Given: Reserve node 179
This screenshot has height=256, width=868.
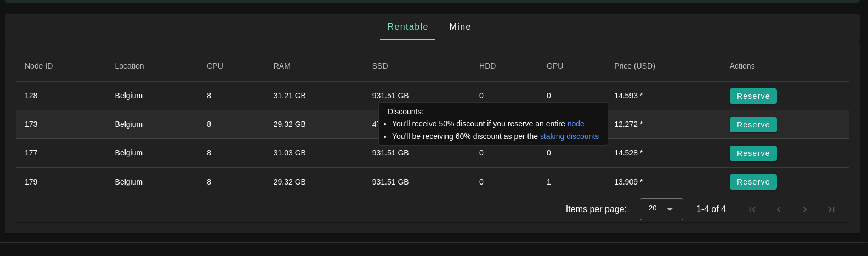Looking at the screenshot, I should click(x=753, y=182).
